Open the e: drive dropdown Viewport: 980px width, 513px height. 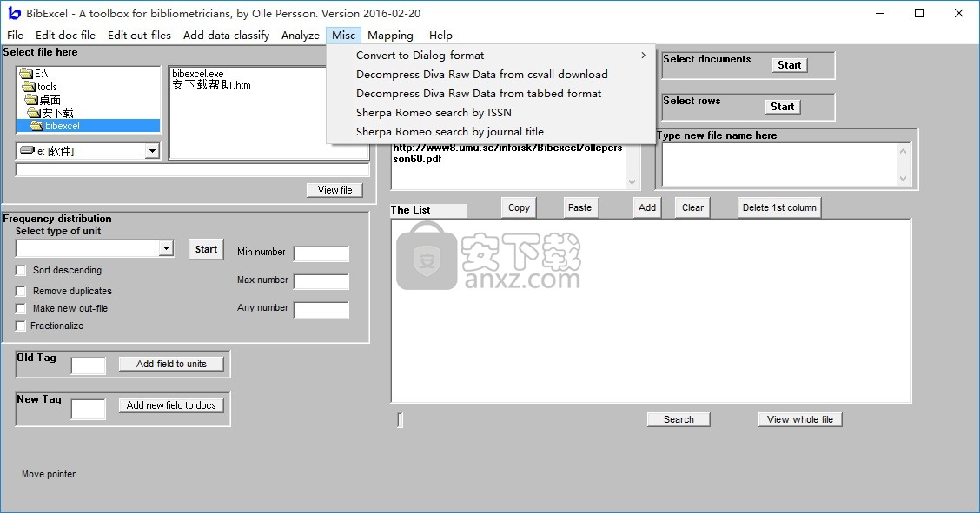pos(152,151)
